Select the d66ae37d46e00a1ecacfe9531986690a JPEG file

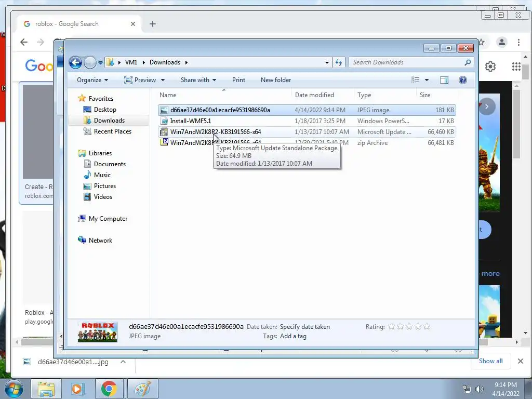pyautogui.click(x=307, y=110)
